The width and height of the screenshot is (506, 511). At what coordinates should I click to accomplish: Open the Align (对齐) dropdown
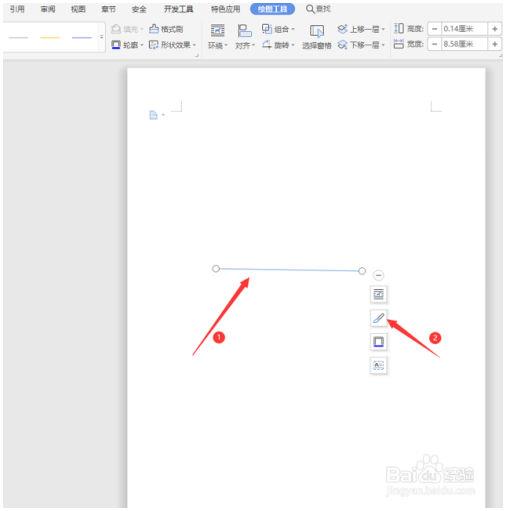click(245, 37)
